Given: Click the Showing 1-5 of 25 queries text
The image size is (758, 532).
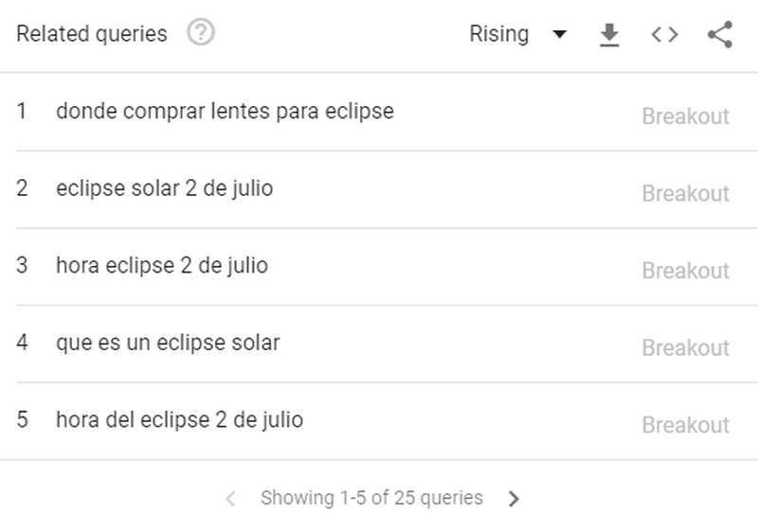Looking at the screenshot, I should coord(371,498).
